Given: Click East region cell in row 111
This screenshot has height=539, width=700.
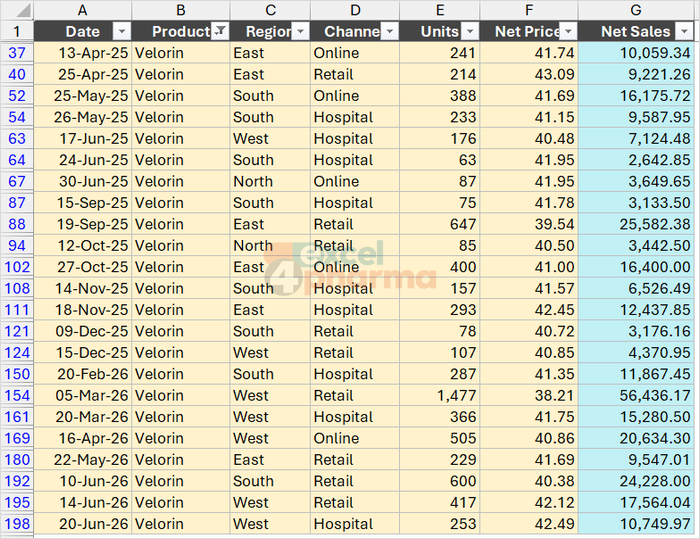Looking at the screenshot, I should click(270, 310).
